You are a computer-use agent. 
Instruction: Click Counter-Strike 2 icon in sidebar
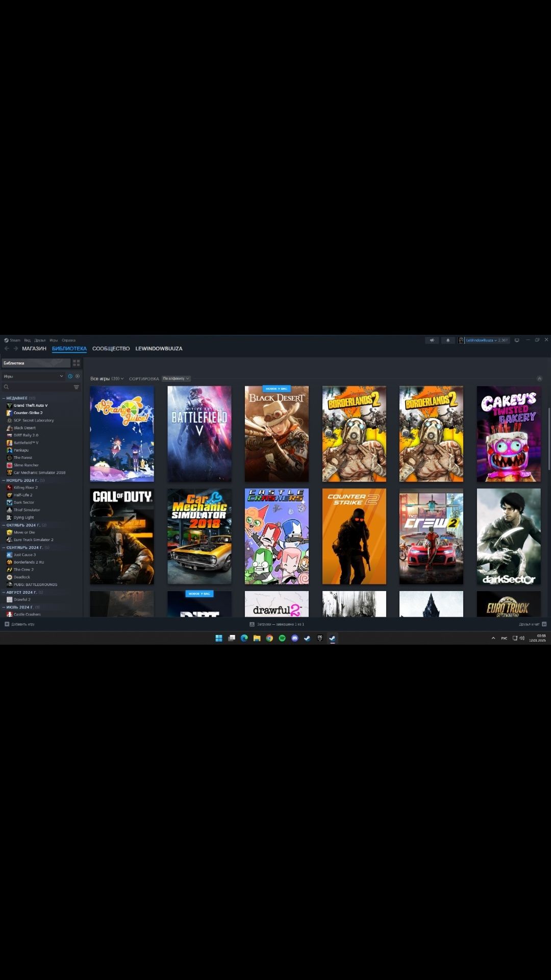pyautogui.click(x=9, y=413)
